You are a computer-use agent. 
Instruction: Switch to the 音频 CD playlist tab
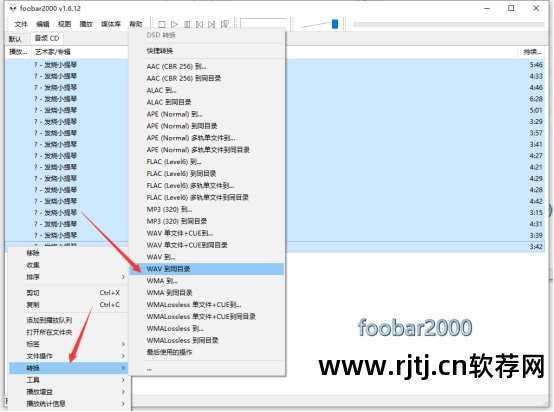tap(47, 38)
